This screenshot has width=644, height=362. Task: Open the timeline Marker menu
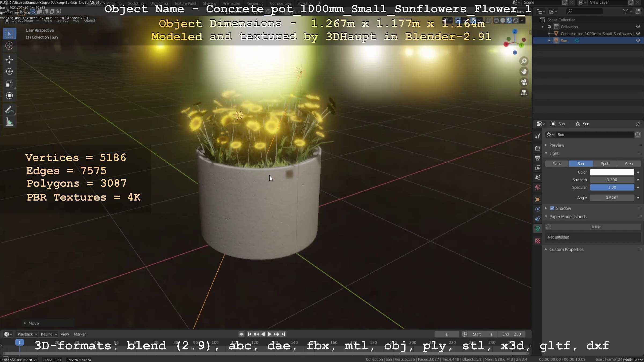pos(80,334)
